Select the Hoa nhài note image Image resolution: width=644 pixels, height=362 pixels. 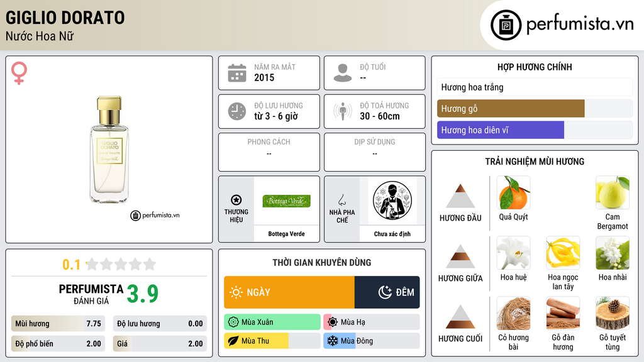[613, 253]
